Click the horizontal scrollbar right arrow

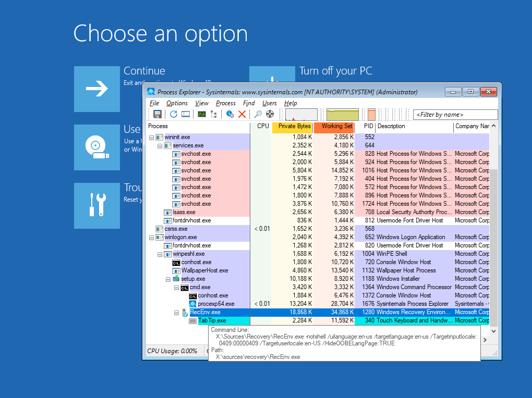click(x=485, y=340)
